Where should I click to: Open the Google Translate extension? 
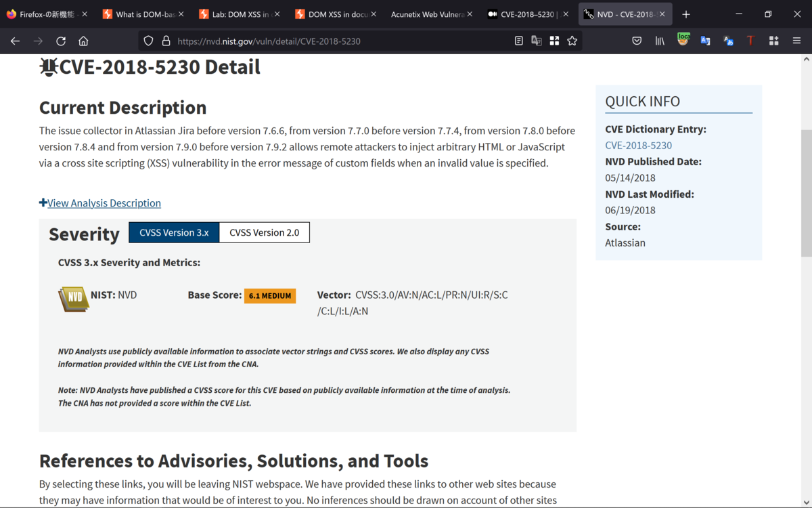pyautogui.click(x=706, y=41)
